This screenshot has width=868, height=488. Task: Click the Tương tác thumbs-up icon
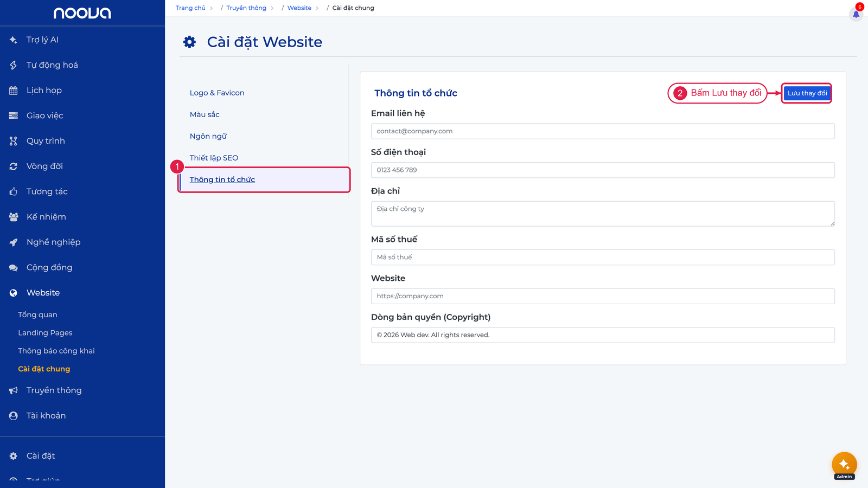click(13, 191)
